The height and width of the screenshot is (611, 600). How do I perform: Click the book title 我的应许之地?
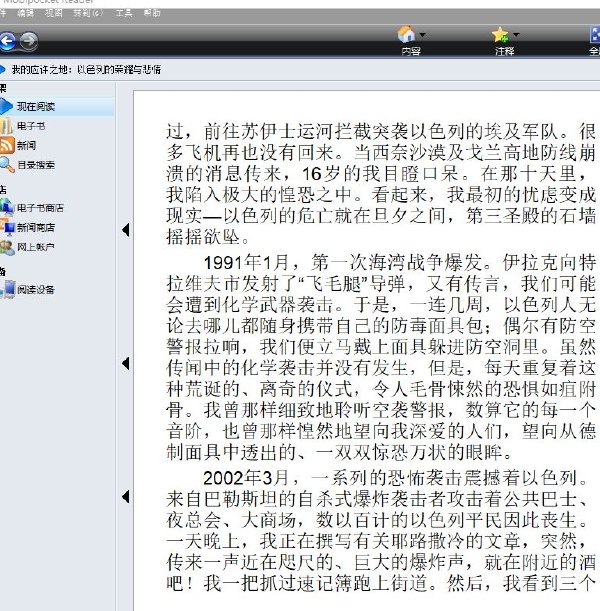click(x=41, y=70)
